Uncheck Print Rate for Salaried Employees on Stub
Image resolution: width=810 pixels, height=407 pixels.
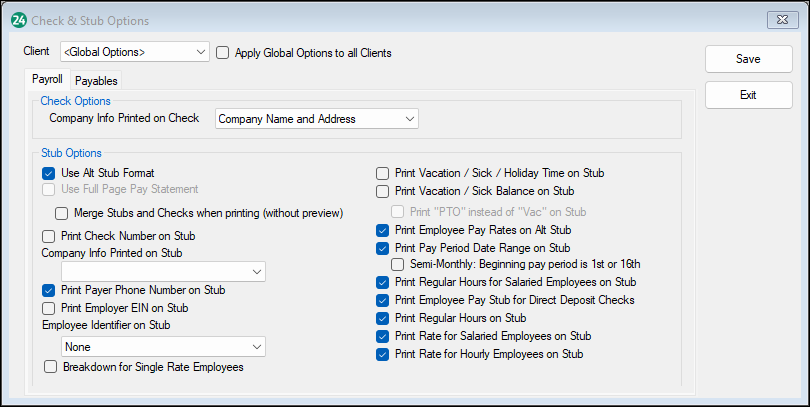click(382, 336)
